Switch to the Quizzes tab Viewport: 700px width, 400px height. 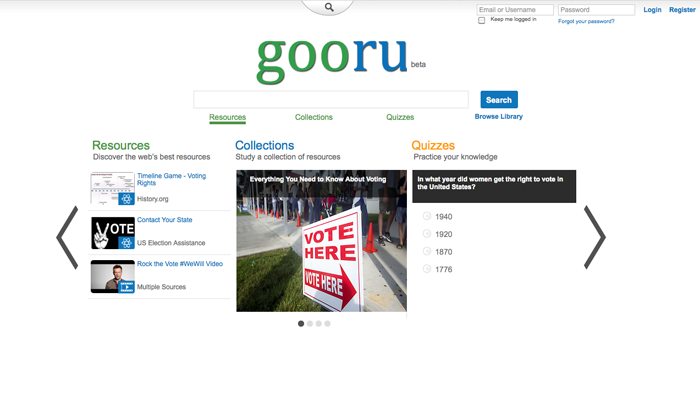pyautogui.click(x=400, y=117)
